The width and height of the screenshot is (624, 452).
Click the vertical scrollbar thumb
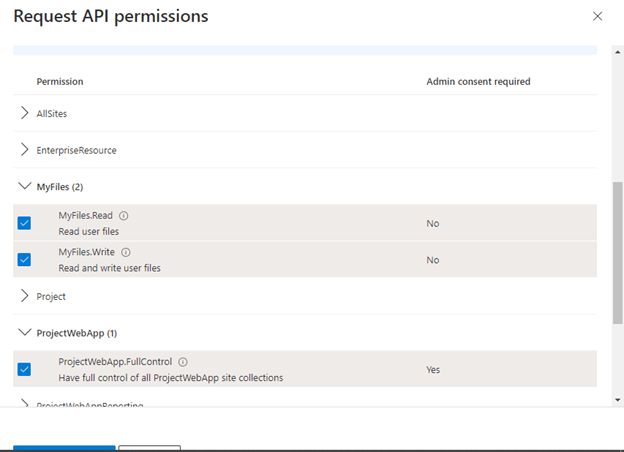coord(618,252)
